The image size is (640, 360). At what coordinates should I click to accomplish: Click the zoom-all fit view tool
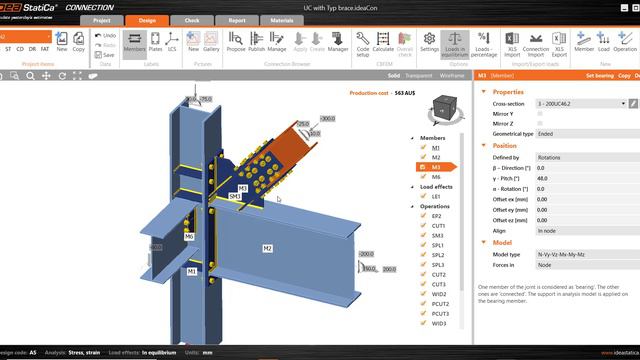(x=77, y=76)
